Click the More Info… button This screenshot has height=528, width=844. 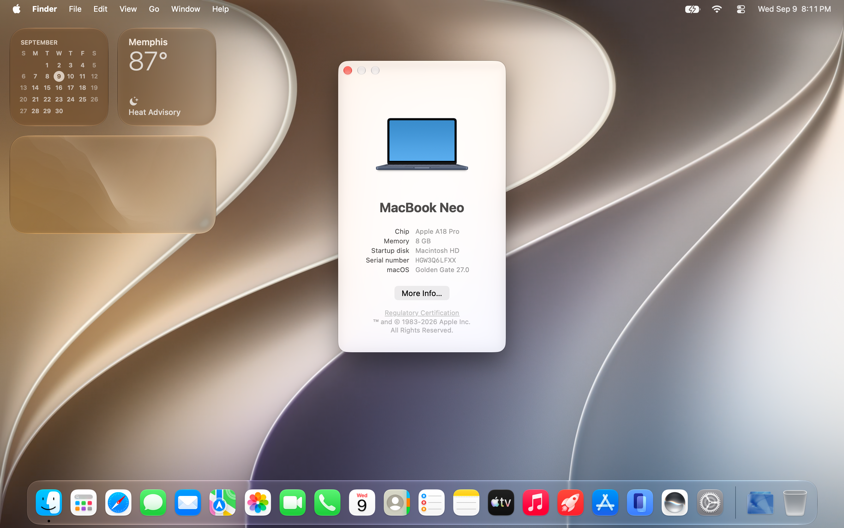coord(421,293)
